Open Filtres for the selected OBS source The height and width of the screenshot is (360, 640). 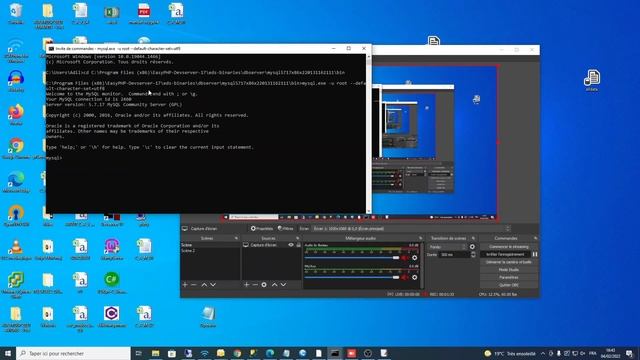(x=285, y=229)
